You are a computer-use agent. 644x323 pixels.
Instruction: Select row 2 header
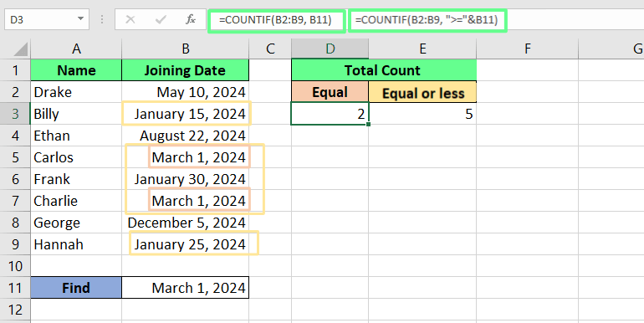[x=15, y=92]
